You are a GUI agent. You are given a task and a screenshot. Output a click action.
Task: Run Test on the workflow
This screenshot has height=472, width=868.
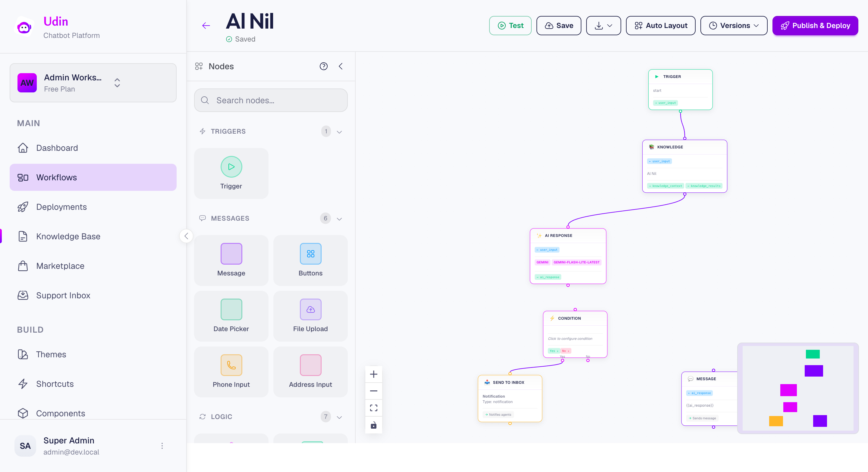510,25
